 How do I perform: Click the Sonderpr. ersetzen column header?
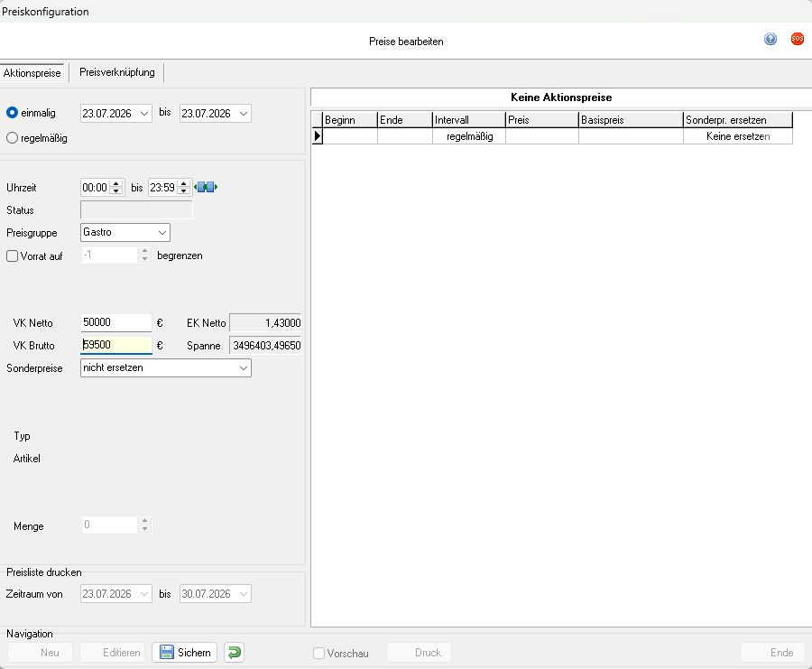tap(738, 120)
